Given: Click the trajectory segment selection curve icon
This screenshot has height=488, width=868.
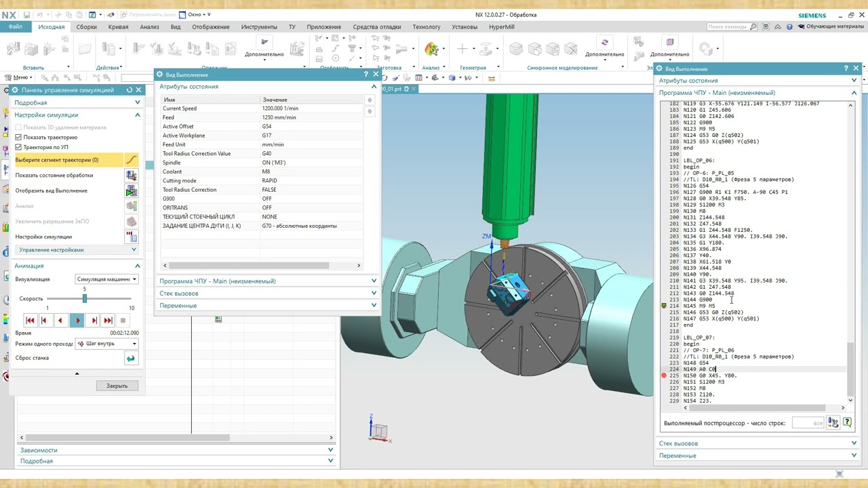Looking at the screenshot, I should click(131, 160).
